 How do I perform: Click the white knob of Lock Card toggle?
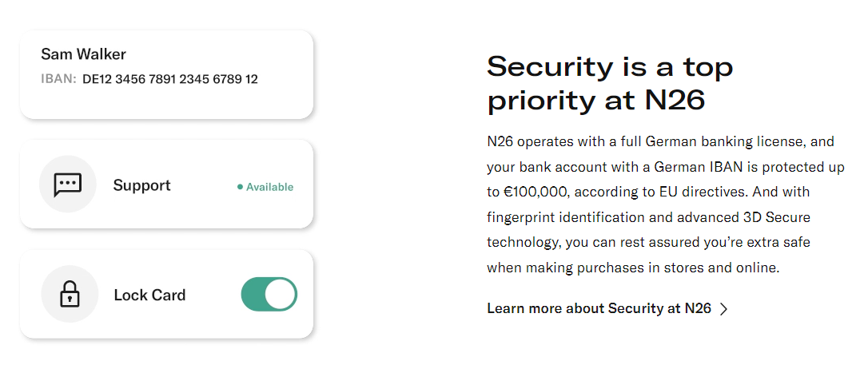click(281, 294)
